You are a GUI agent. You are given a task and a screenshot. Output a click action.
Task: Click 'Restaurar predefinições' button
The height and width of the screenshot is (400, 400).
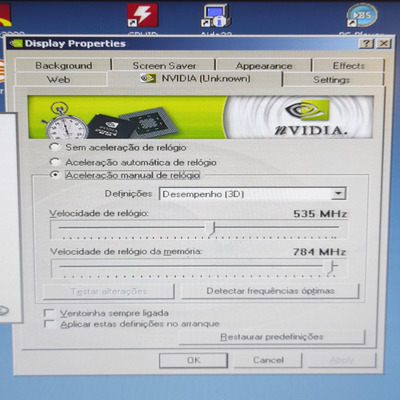272,337
